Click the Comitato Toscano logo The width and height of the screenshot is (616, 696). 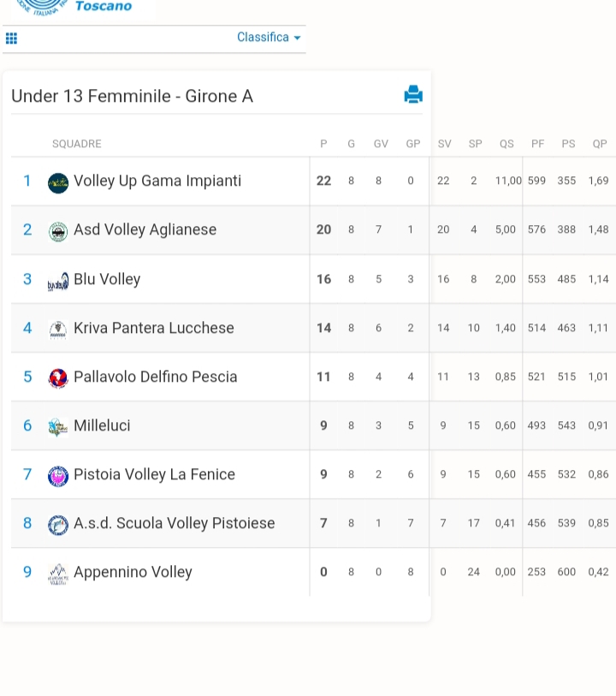pyautogui.click(x=74, y=7)
